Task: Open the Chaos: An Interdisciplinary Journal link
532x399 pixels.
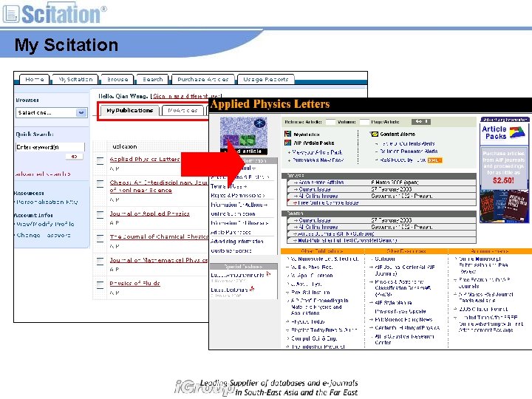Action: (158, 186)
